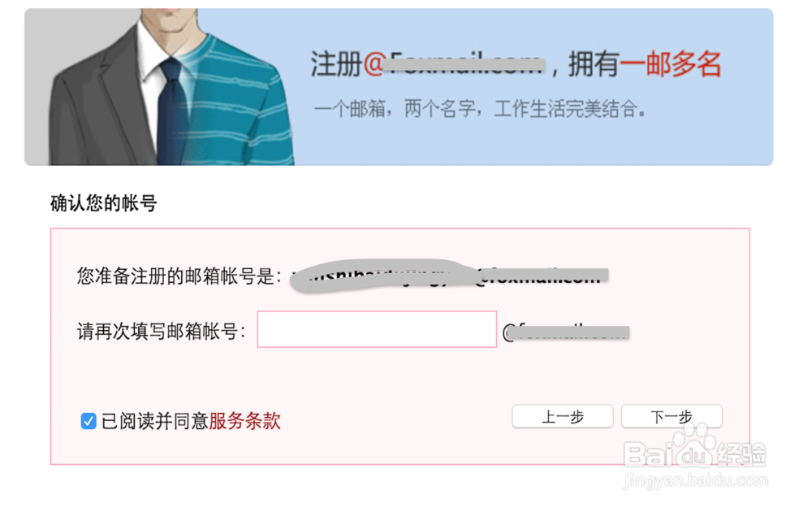Click the blurred domain suffix beside the input
Screen dimensions: 812x508
[566, 332]
